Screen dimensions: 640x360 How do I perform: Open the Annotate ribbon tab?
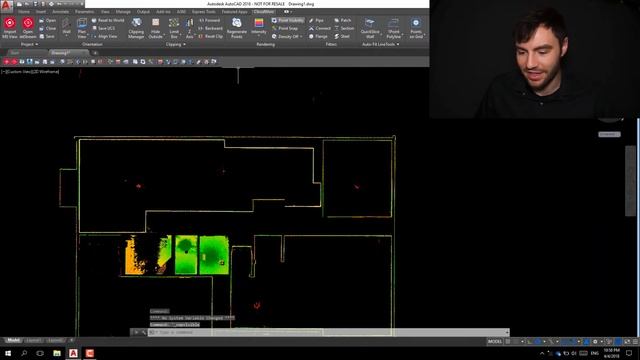[60, 11]
